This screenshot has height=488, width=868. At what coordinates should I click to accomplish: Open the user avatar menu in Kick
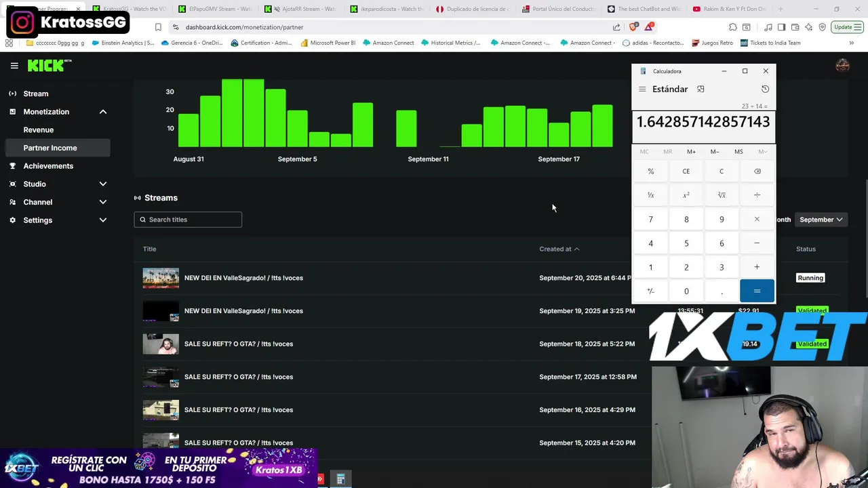pos(842,65)
